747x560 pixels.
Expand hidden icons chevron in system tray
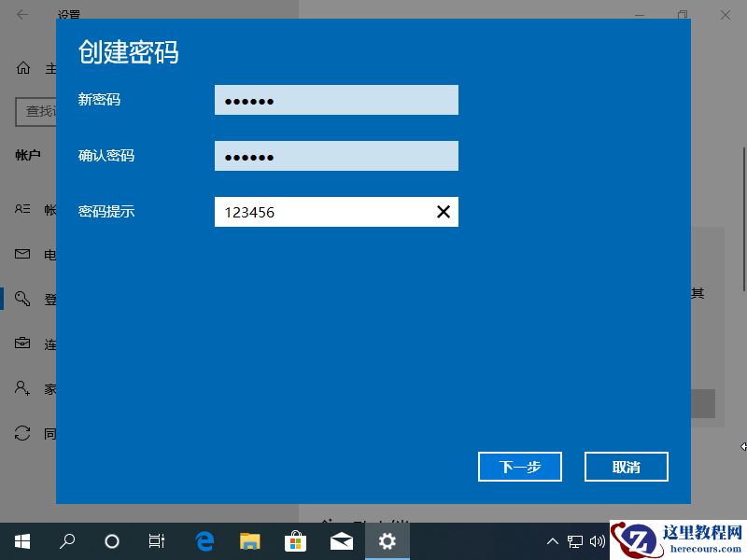[553, 541]
